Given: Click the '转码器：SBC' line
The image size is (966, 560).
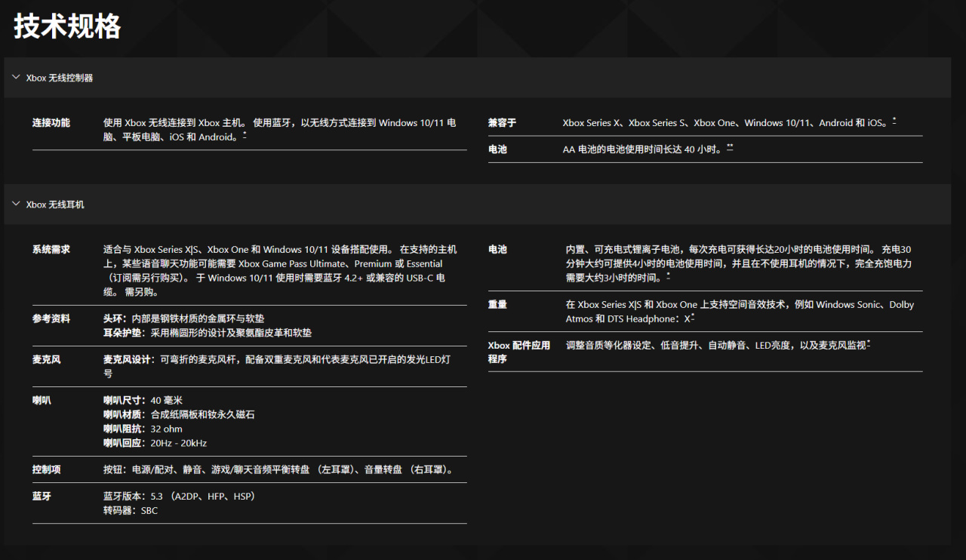Looking at the screenshot, I should [131, 511].
